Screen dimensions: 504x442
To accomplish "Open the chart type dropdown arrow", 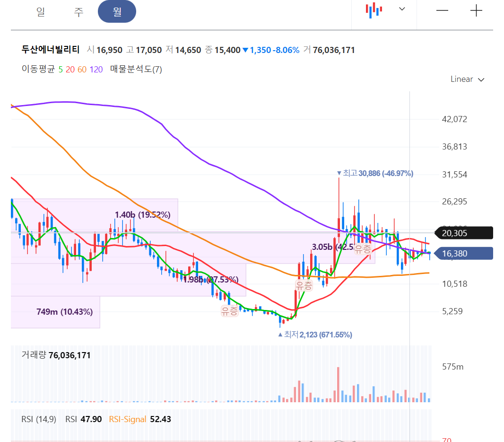I will pos(402,9).
